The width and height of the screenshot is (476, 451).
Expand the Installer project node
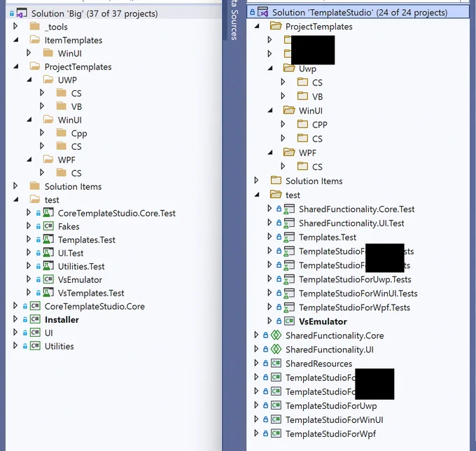[x=15, y=319]
